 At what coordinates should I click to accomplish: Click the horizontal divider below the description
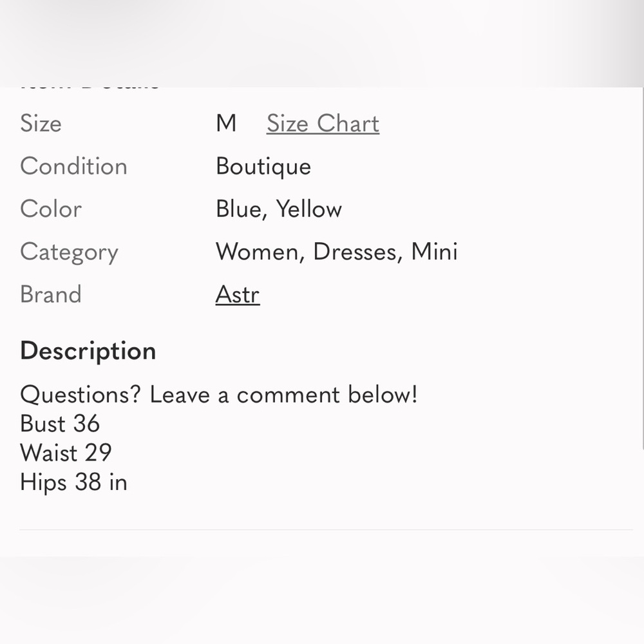(x=326, y=530)
